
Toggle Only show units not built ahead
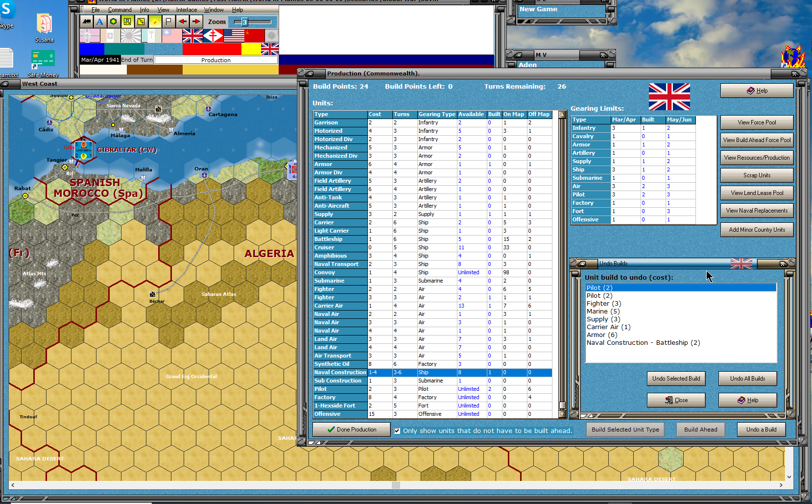tap(397, 431)
